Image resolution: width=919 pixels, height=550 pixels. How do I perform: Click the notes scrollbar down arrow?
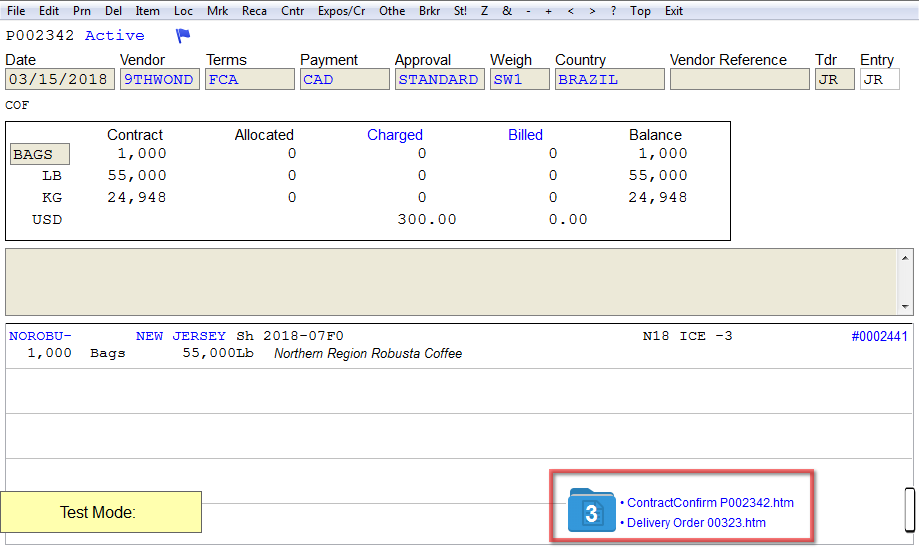point(905,307)
